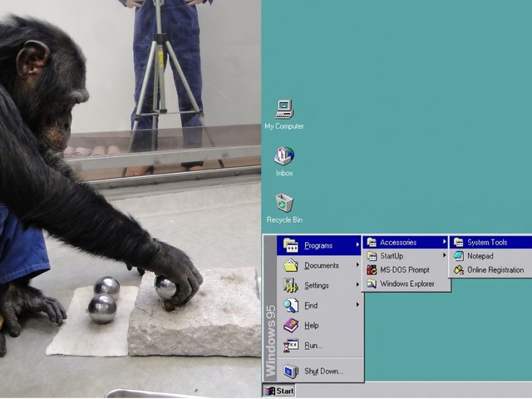Click the Find magnifier icon
The height and width of the screenshot is (399, 532).
pos(291,305)
